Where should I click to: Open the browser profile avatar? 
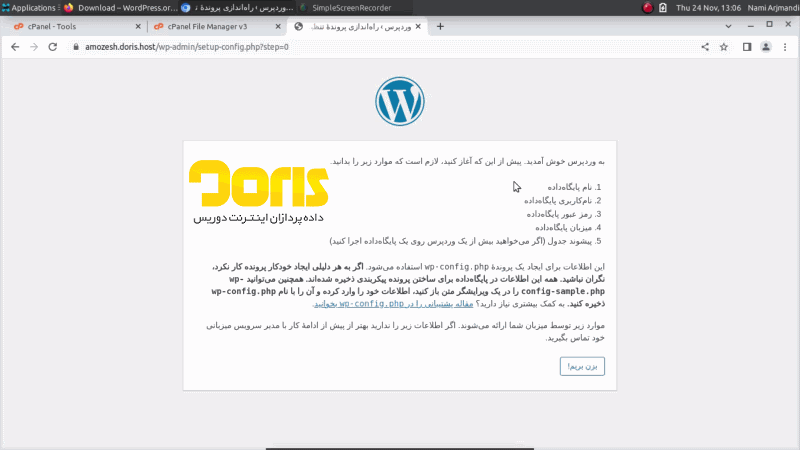point(766,47)
